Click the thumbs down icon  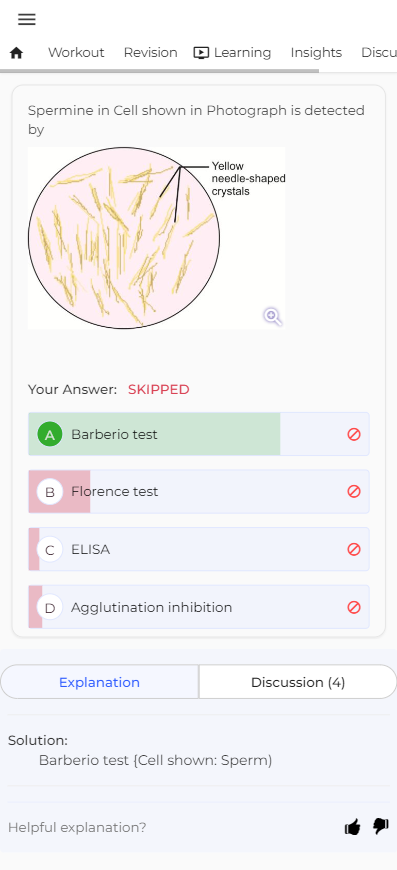(381, 827)
